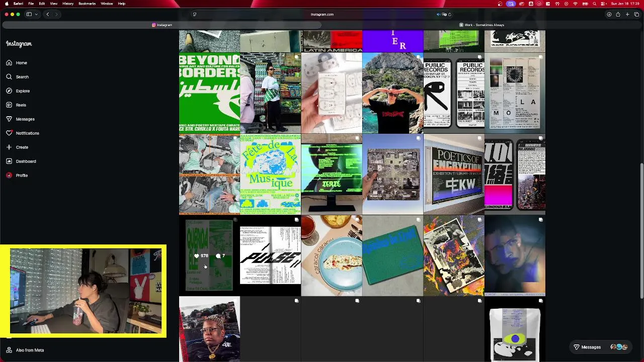Click the Safari share icon
The image size is (644, 362).
point(618,14)
